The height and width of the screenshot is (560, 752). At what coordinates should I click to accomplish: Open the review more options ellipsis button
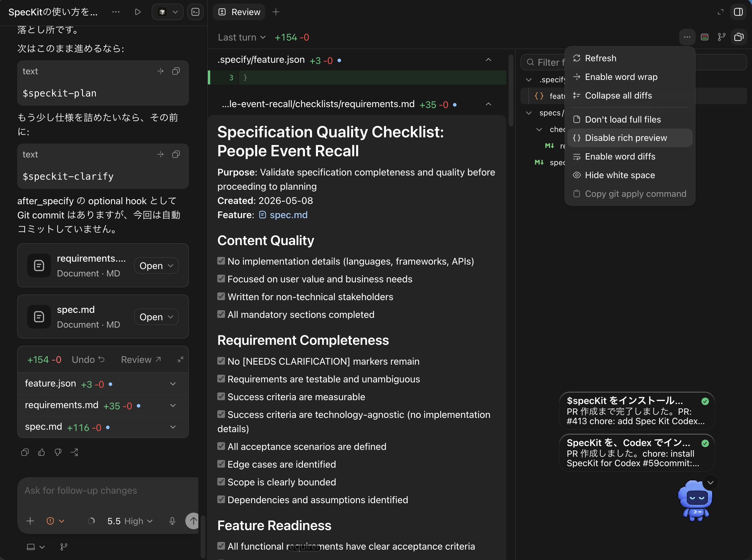tap(687, 37)
